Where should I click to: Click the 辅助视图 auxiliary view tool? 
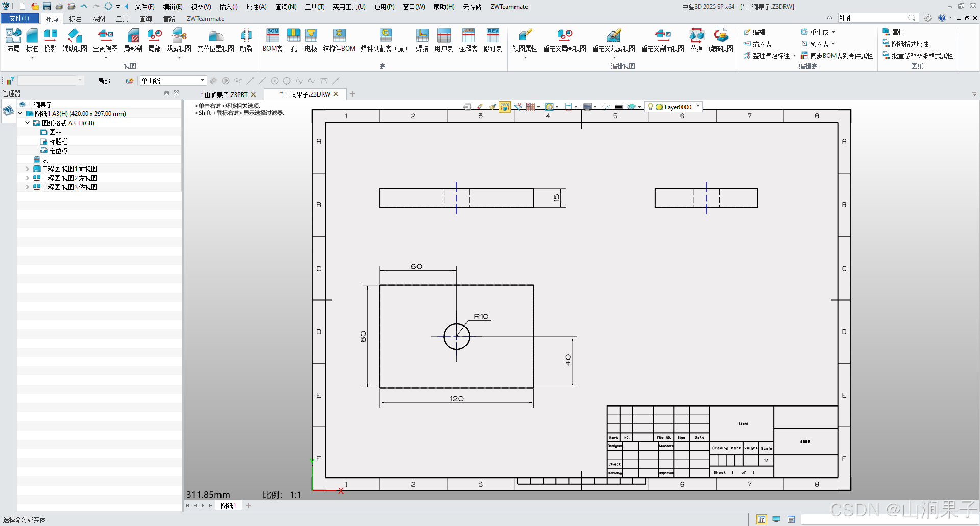[75, 40]
